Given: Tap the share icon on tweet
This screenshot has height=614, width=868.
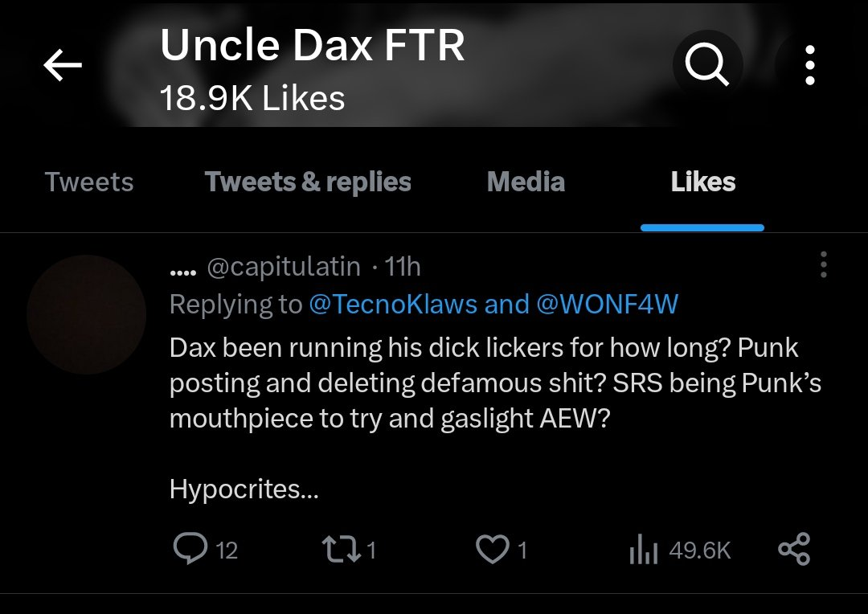Looking at the screenshot, I should pos(794,550).
